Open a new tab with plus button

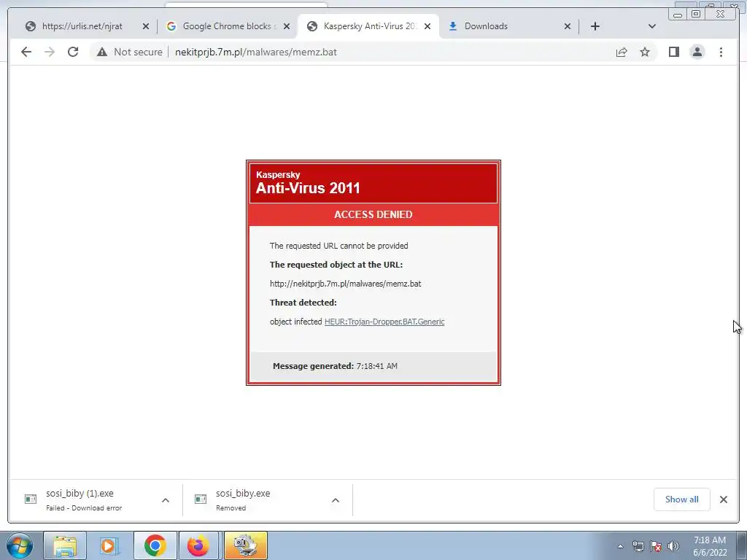point(595,26)
